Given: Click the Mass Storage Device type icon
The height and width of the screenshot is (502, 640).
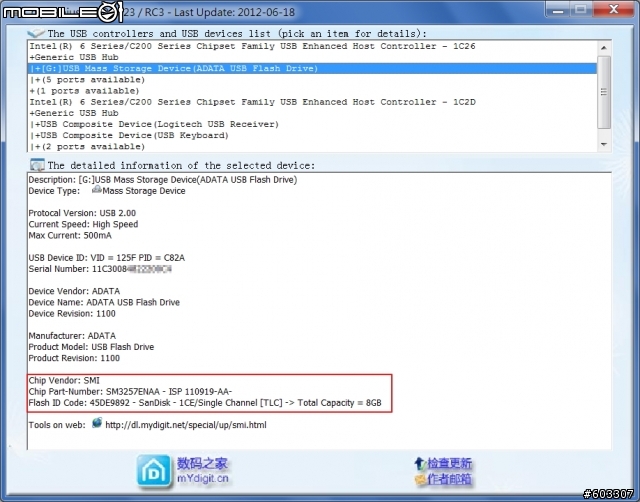Looking at the screenshot, I should click(x=97, y=190).
